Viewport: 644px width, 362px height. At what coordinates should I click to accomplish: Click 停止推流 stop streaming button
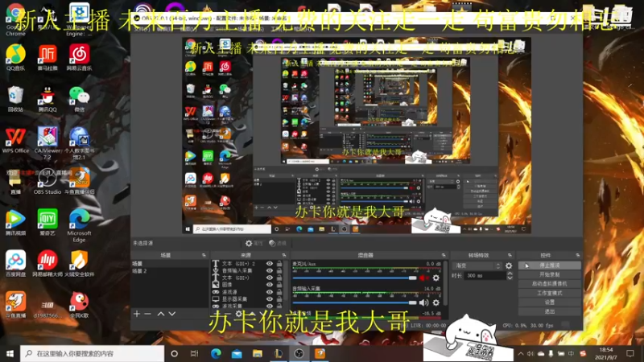point(550,265)
